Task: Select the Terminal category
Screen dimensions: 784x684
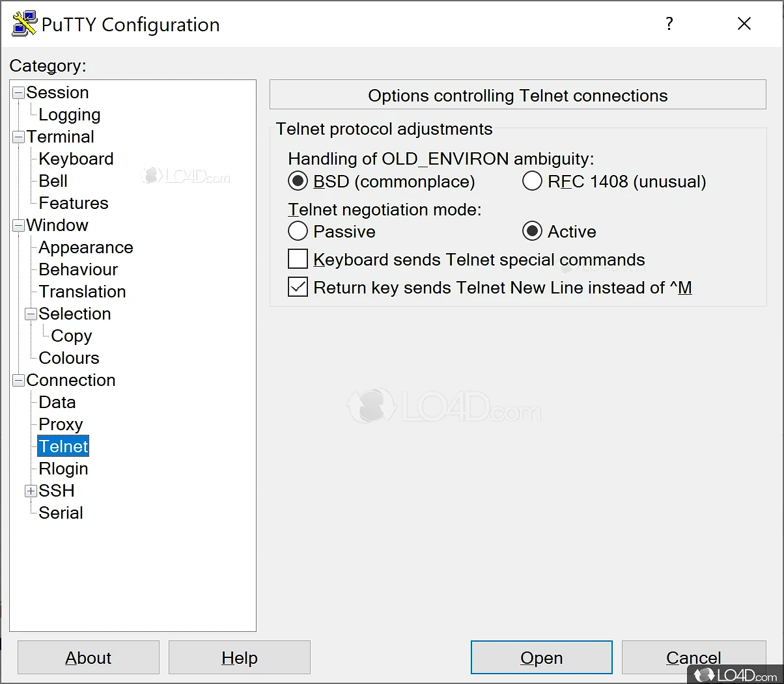Action: click(x=61, y=137)
